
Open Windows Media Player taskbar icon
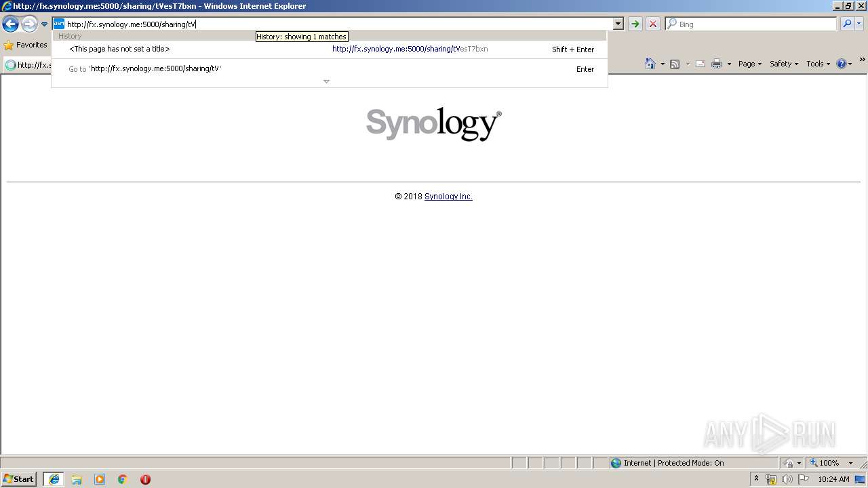coord(100,479)
